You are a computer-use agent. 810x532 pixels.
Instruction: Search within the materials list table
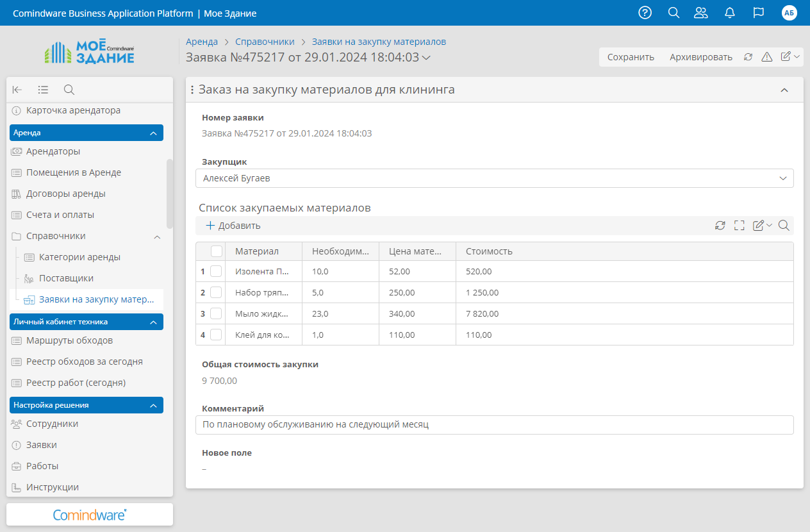(x=784, y=226)
